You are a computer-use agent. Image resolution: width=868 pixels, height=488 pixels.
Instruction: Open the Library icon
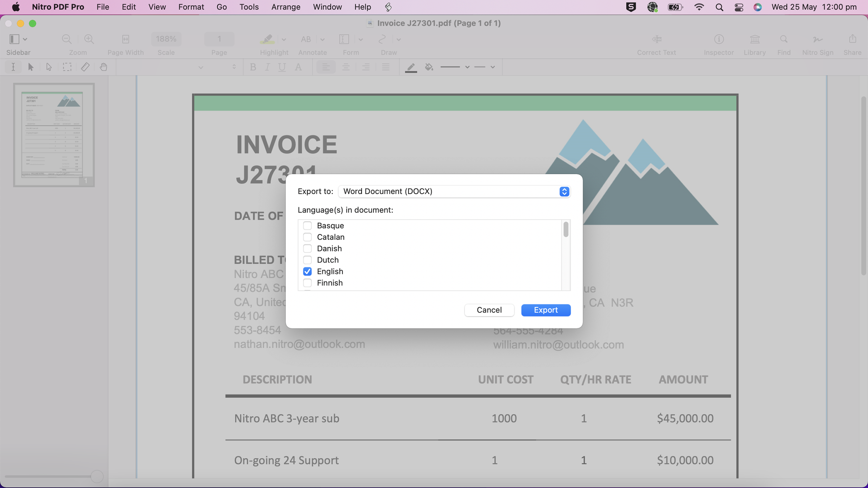754,39
